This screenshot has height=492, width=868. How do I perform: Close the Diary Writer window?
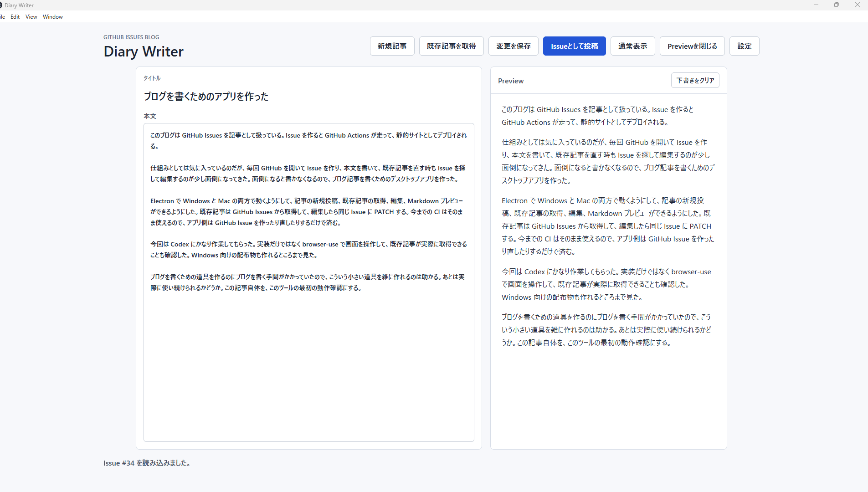[x=857, y=5]
